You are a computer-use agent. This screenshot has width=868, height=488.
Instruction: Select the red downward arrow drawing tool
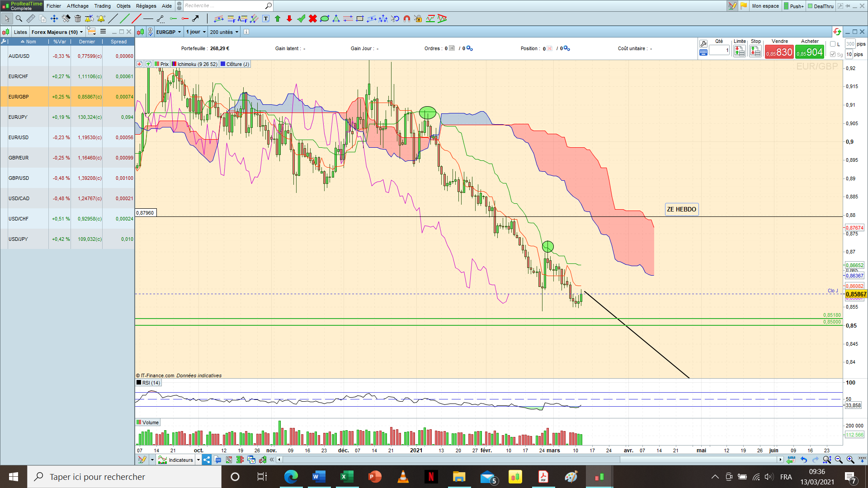289,19
